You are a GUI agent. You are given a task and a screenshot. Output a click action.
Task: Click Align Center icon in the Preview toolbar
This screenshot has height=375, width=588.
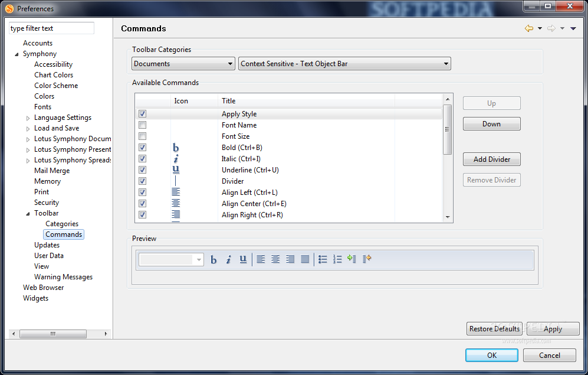[x=275, y=259]
